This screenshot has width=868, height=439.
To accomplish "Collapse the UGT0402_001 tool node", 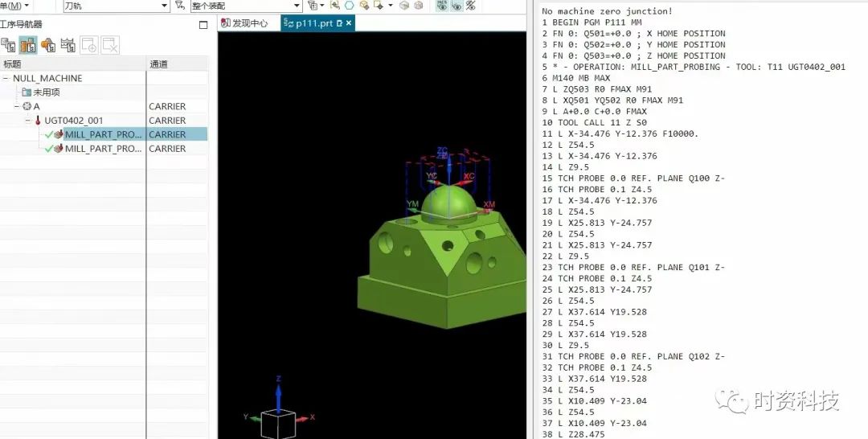I will [28, 121].
